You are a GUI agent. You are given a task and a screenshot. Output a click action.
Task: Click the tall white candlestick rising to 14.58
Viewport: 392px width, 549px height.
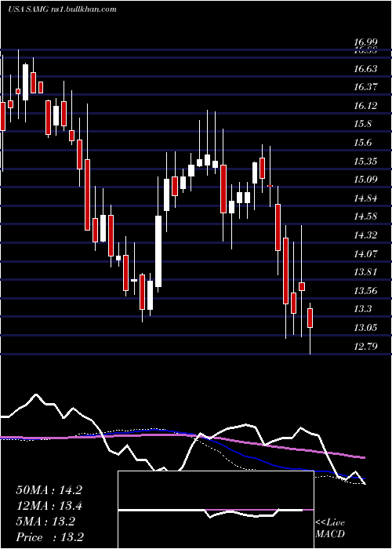(158, 252)
